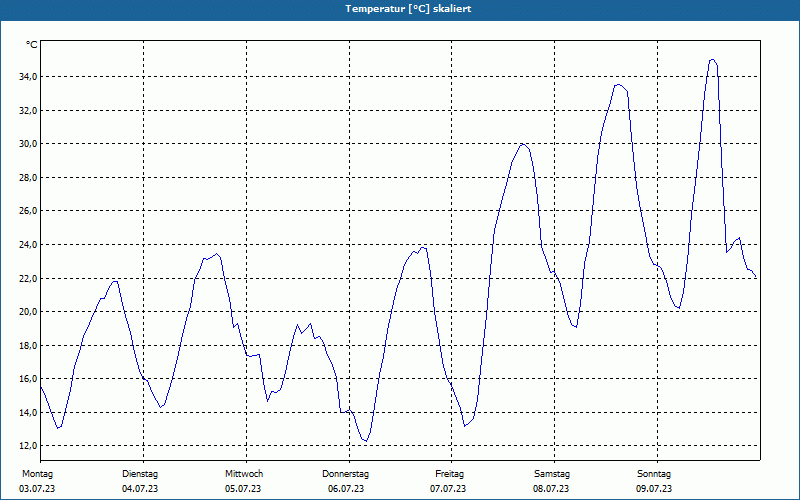Select the 18,0 y-axis value
Screen dimensions: 800x500
(28, 345)
